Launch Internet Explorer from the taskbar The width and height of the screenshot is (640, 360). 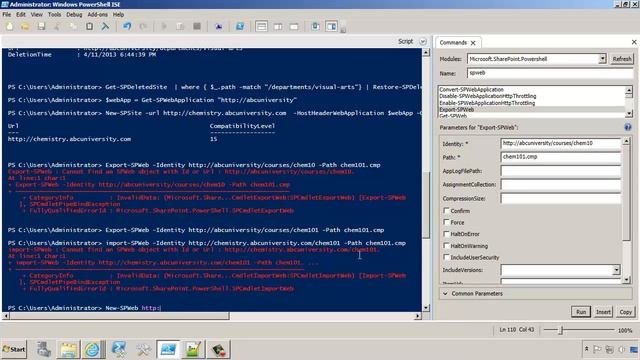coord(93,349)
